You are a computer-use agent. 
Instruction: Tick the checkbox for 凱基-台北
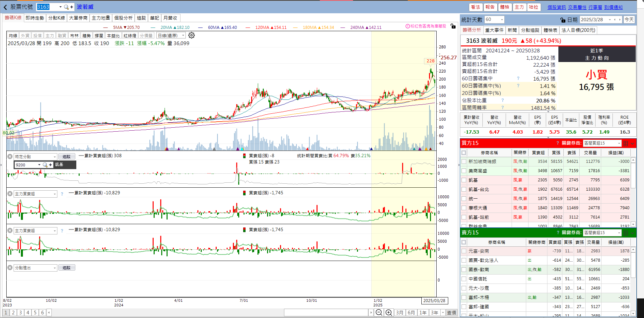[464, 189]
